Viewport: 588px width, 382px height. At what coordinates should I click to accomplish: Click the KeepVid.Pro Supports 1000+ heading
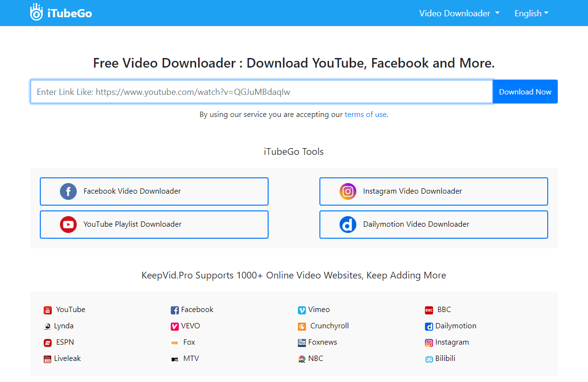tap(294, 276)
